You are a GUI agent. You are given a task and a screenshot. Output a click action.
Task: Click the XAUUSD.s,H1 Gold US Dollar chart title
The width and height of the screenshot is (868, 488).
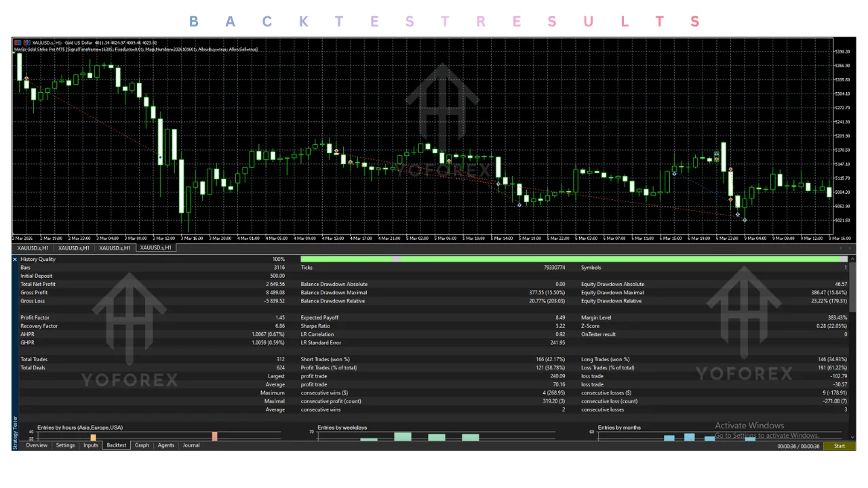[95, 43]
